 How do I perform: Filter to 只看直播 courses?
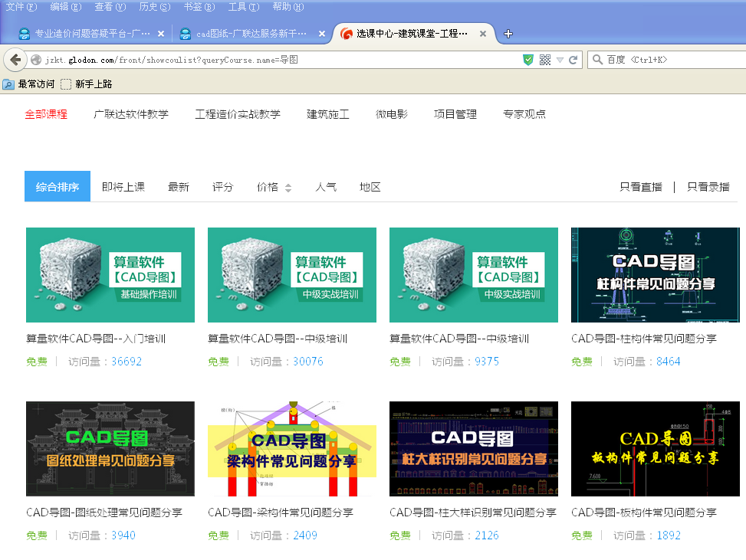click(x=641, y=187)
